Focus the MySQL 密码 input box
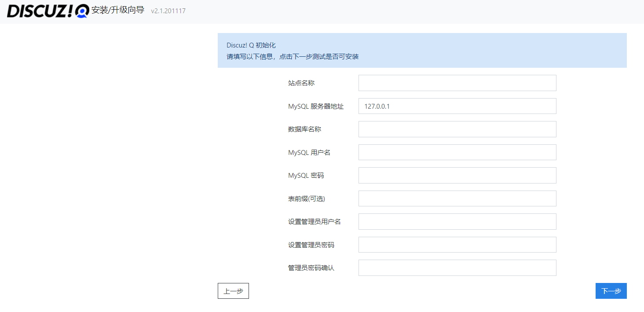This screenshot has width=644, height=312. pyautogui.click(x=457, y=175)
